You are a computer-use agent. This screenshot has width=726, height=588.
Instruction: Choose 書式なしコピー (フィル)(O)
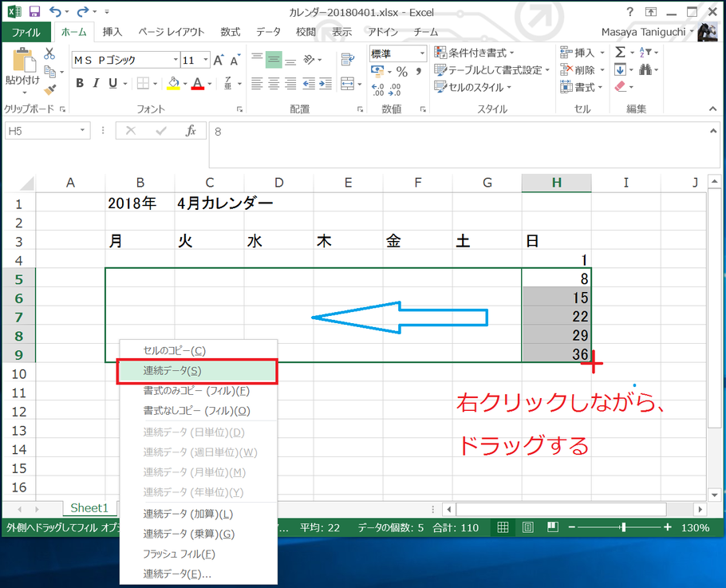click(x=197, y=411)
